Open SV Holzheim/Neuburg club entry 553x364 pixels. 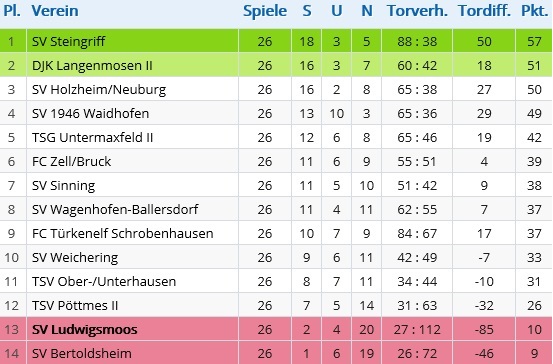99,90
